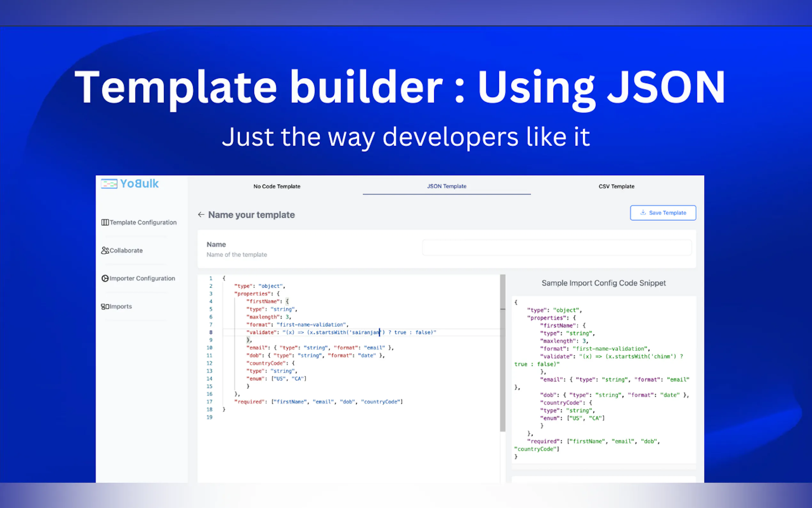
Task: Click the Importer Configuration gear icon
Action: 105,279
